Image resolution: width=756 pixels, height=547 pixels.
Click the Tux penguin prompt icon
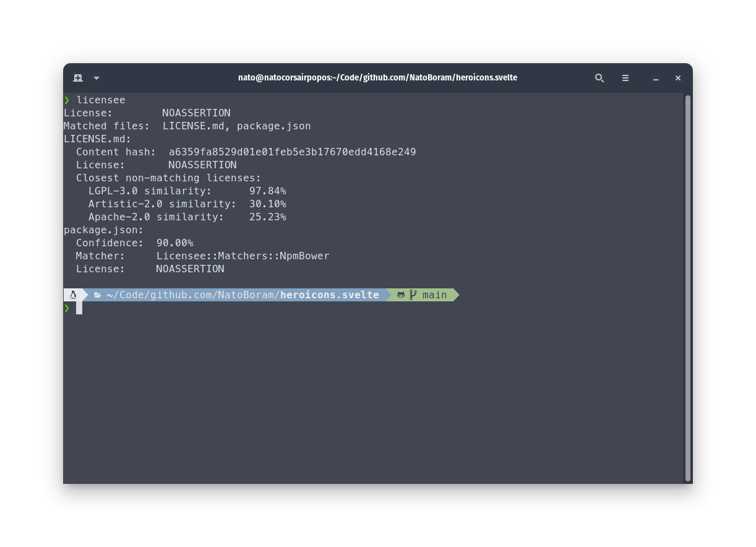[x=73, y=295]
